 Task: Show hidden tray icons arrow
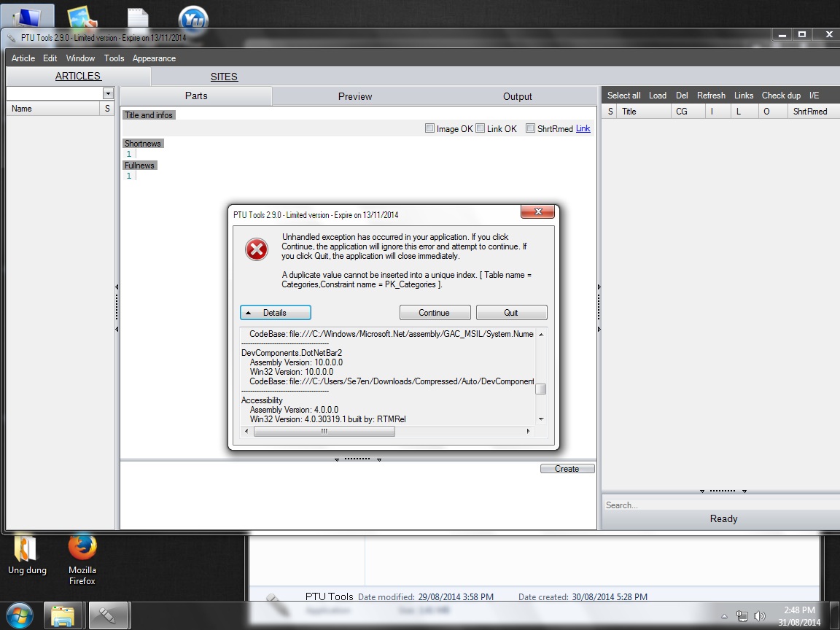724,617
